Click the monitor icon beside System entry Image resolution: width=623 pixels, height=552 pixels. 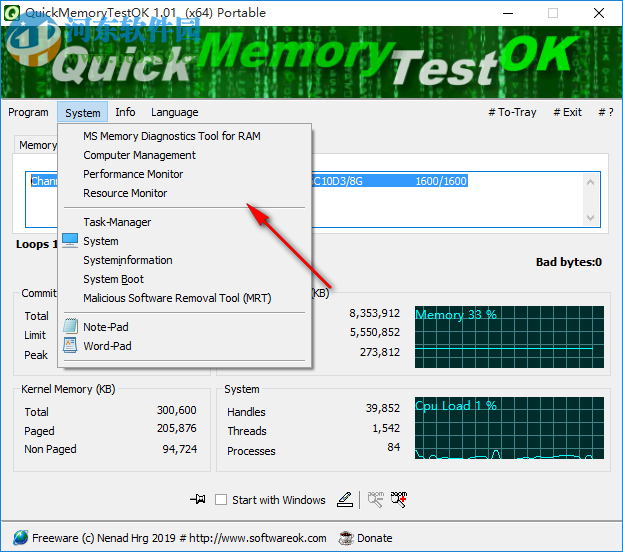pyautogui.click(x=70, y=240)
